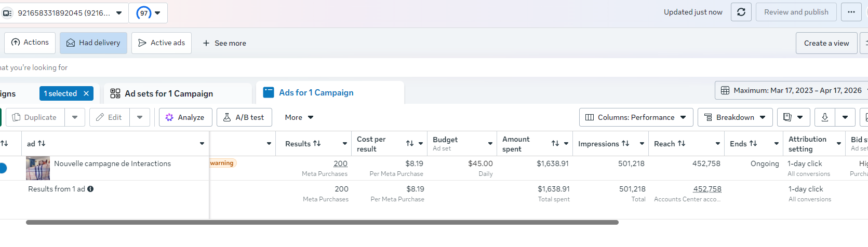Open the Breakdown dropdown
868x247 pixels.
coord(735,117)
